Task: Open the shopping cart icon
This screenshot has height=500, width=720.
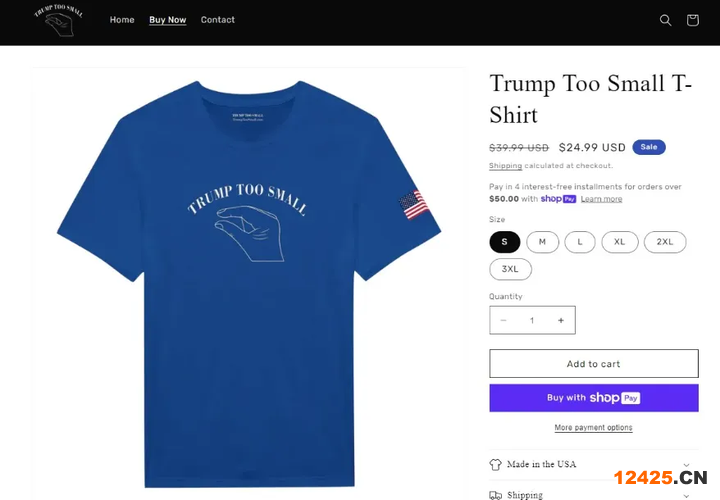Action: point(692,20)
